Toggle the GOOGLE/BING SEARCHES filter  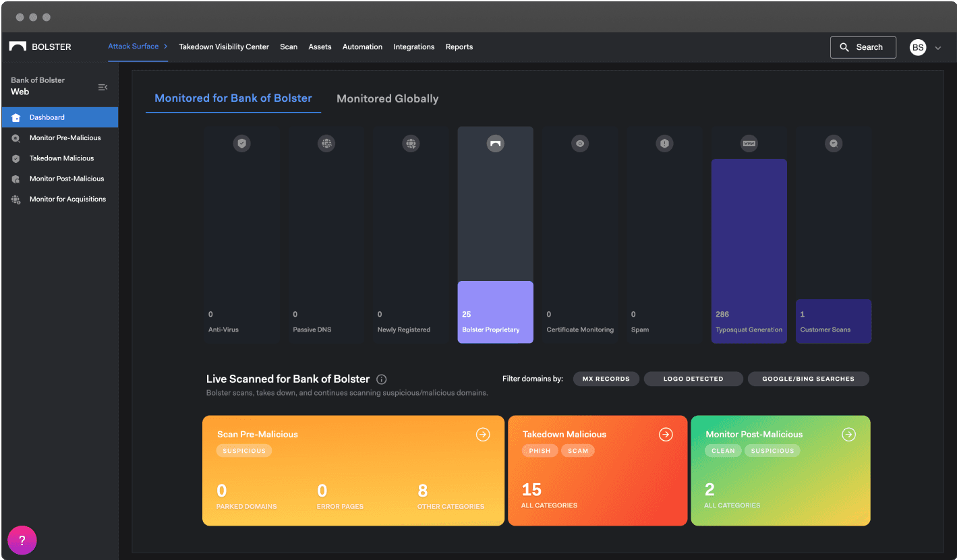(x=808, y=379)
